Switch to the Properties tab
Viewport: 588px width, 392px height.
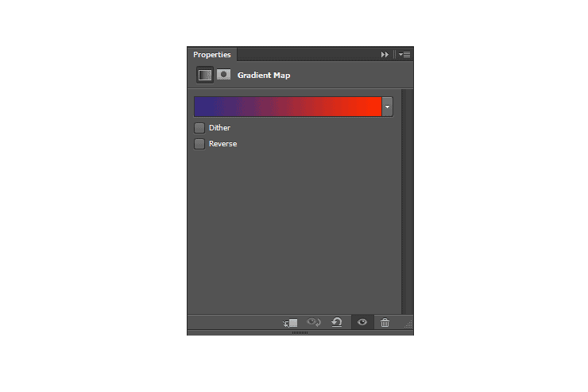coord(212,55)
